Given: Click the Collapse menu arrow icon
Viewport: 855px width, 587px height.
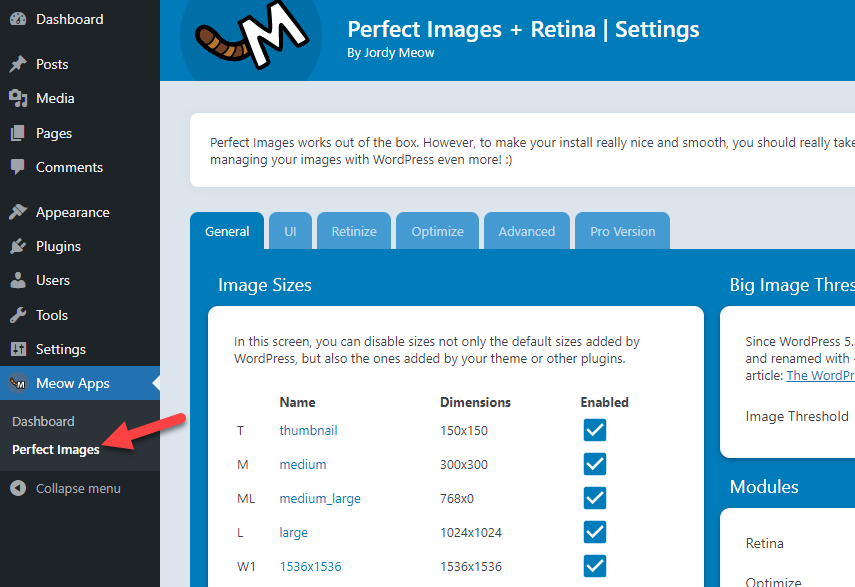Looking at the screenshot, I should tap(18, 488).
